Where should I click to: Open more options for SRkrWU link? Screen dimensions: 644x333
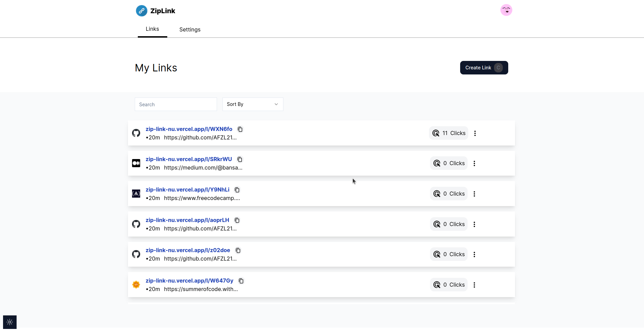pos(474,163)
